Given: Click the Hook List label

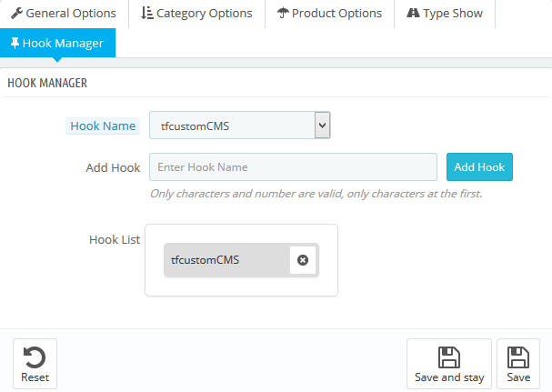Looking at the screenshot, I should pos(115,239).
